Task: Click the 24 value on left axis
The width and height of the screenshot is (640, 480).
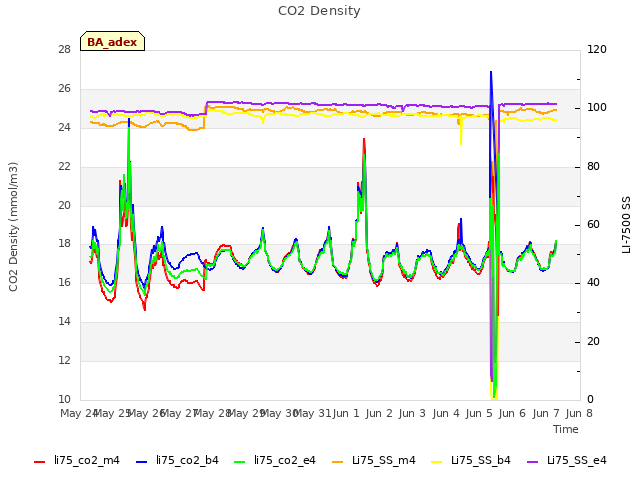Action: click(64, 128)
